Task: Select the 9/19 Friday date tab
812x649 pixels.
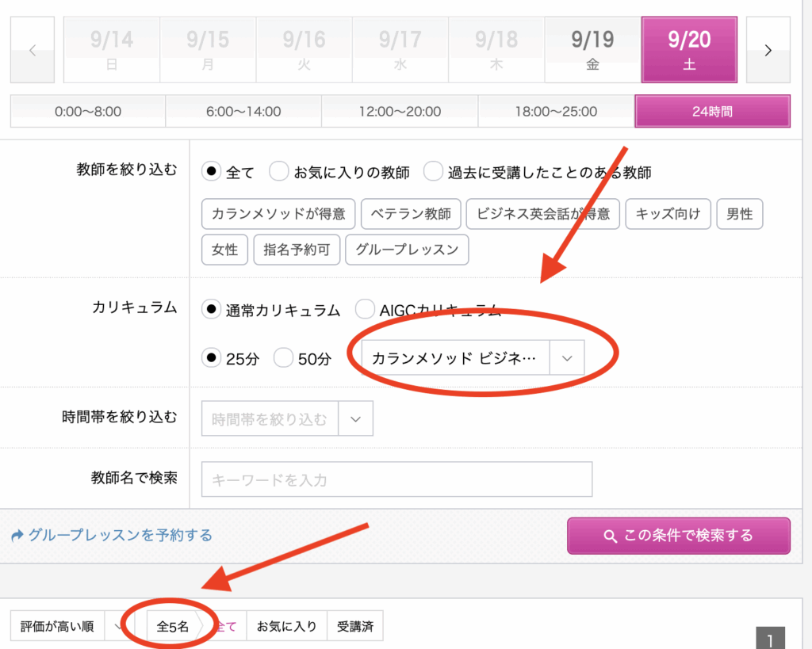Action: pyautogui.click(x=592, y=50)
